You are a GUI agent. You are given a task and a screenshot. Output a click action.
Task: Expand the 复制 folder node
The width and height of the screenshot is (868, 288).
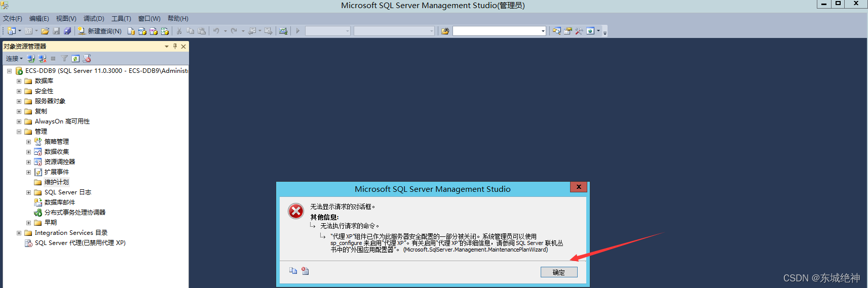point(19,111)
